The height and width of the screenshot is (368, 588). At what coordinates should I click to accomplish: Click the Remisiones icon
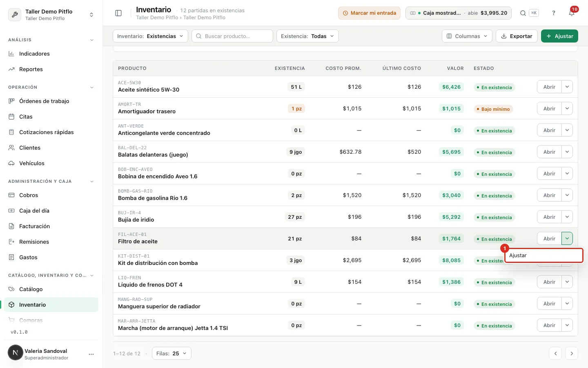coord(11,242)
